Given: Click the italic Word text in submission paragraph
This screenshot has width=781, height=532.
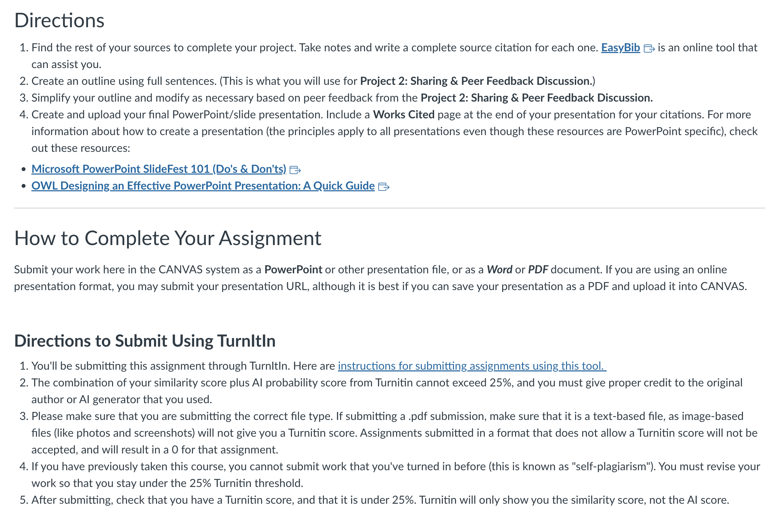Looking at the screenshot, I should 499,269.
